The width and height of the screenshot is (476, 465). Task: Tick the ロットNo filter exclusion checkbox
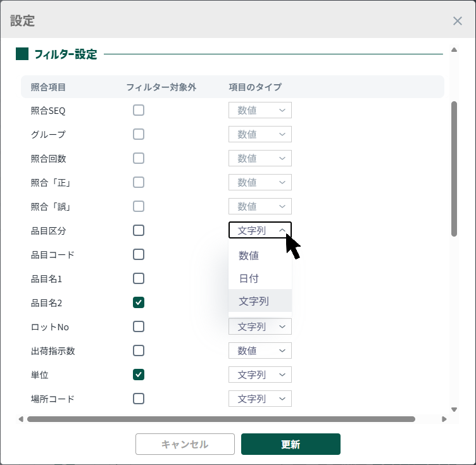coord(139,326)
